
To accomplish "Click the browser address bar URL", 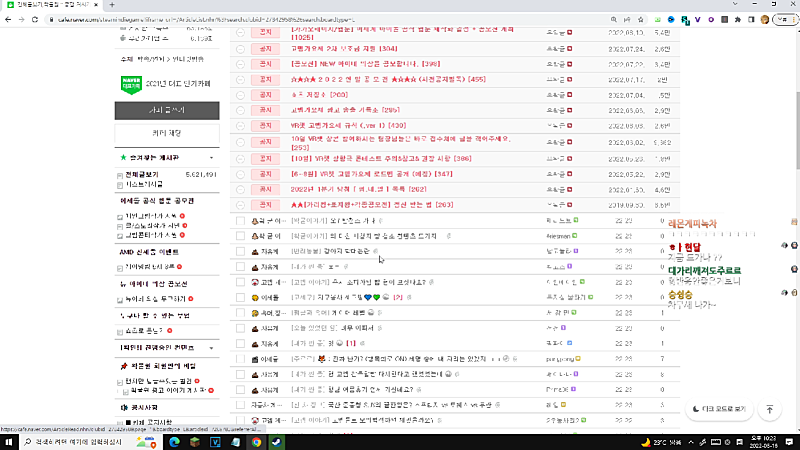I will [207, 19].
